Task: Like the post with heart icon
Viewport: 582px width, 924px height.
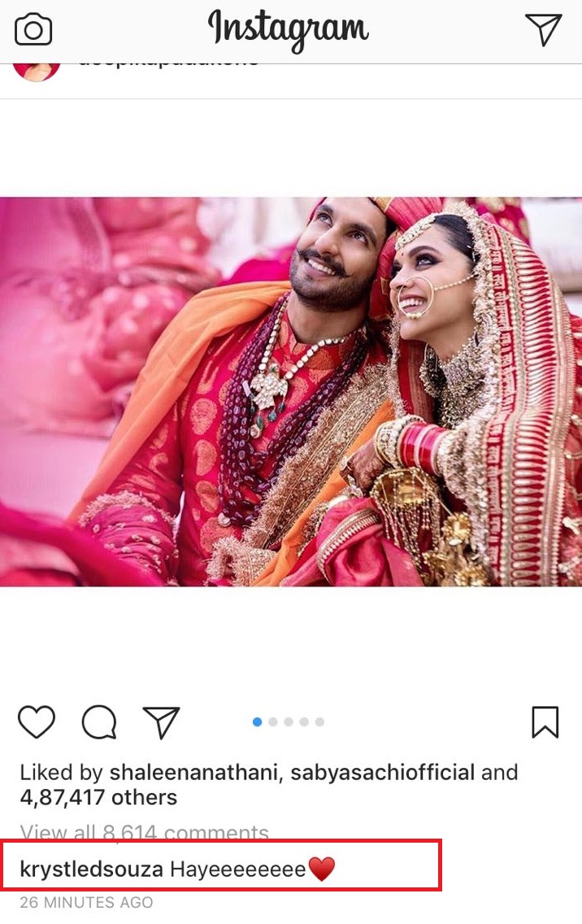Action: point(37,721)
